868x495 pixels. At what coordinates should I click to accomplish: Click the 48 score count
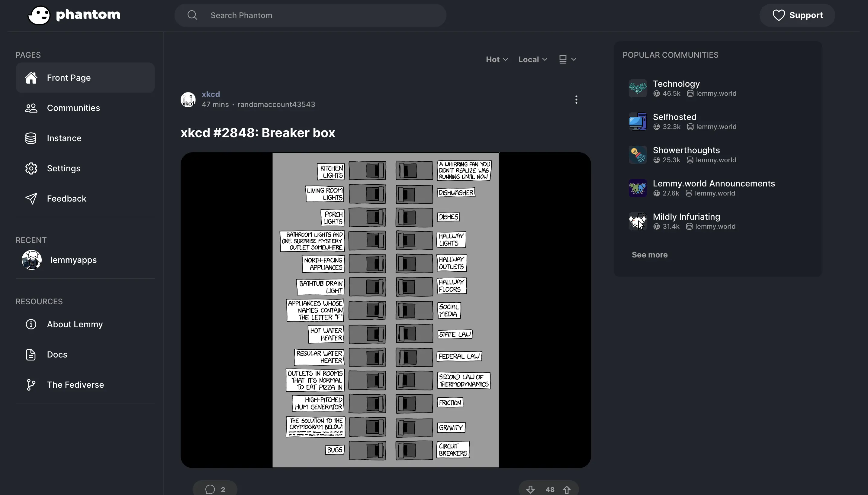pos(550,490)
